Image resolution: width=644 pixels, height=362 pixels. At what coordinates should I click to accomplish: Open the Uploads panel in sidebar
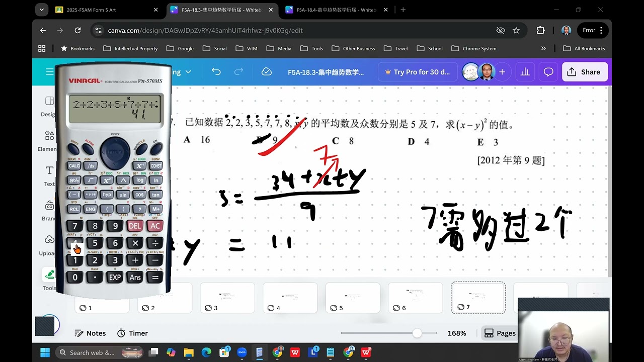point(49,245)
